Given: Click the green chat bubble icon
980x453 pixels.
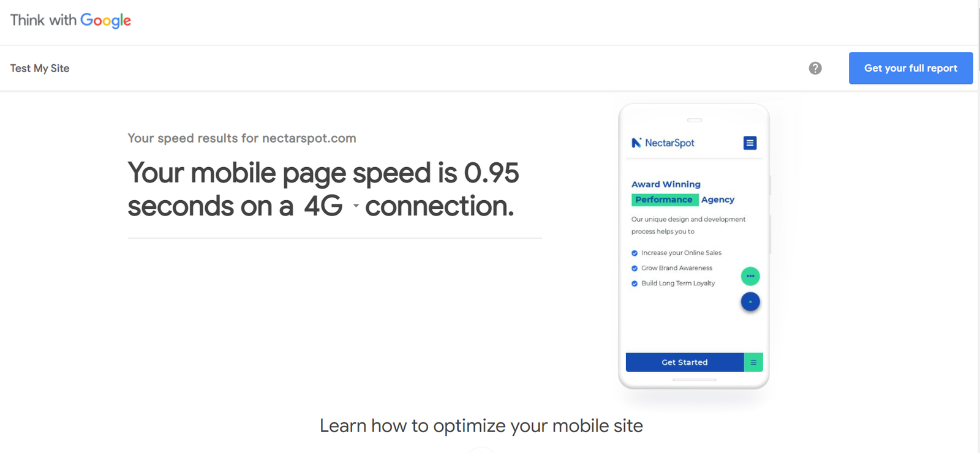Looking at the screenshot, I should [x=750, y=276].
